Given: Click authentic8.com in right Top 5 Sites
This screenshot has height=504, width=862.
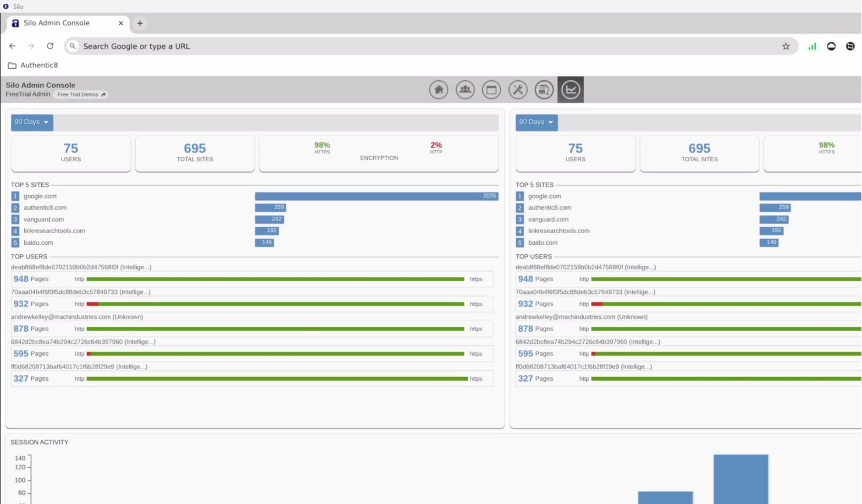Looking at the screenshot, I should pyautogui.click(x=549, y=208).
